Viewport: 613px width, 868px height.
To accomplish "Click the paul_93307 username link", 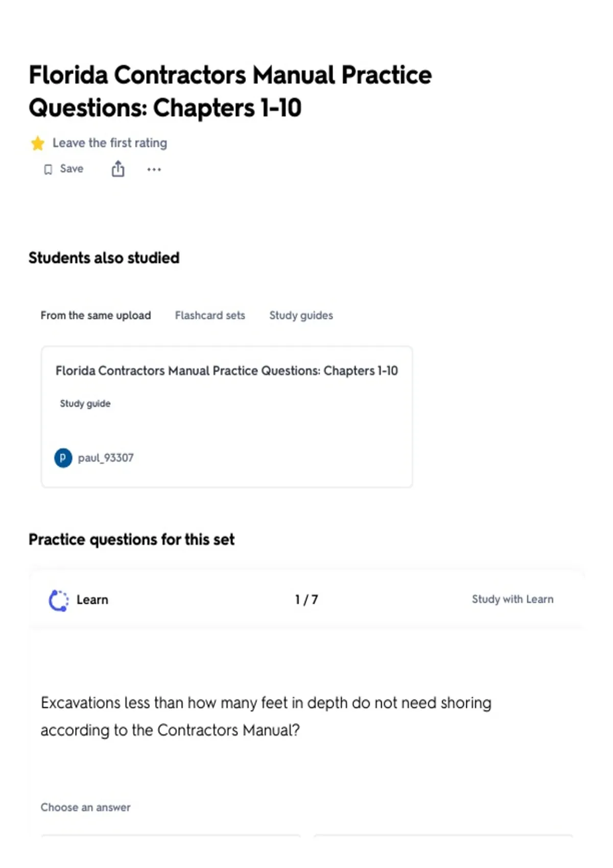I will coord(106,458).
